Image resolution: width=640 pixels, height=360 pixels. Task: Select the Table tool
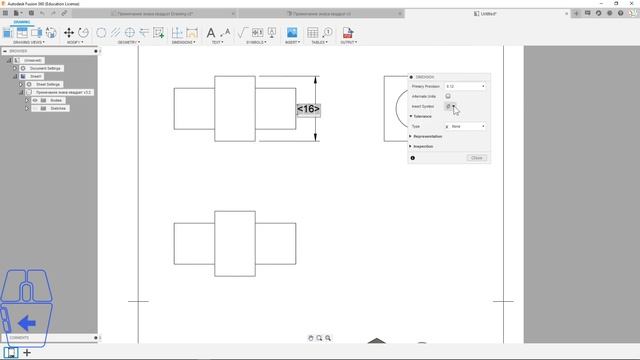(313, 33)
